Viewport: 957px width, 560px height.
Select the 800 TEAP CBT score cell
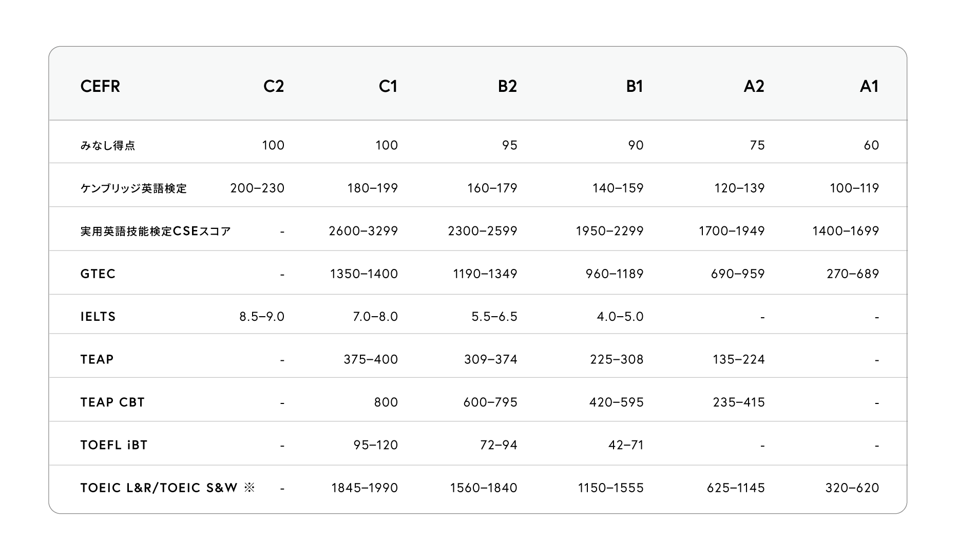pos(386,402)
